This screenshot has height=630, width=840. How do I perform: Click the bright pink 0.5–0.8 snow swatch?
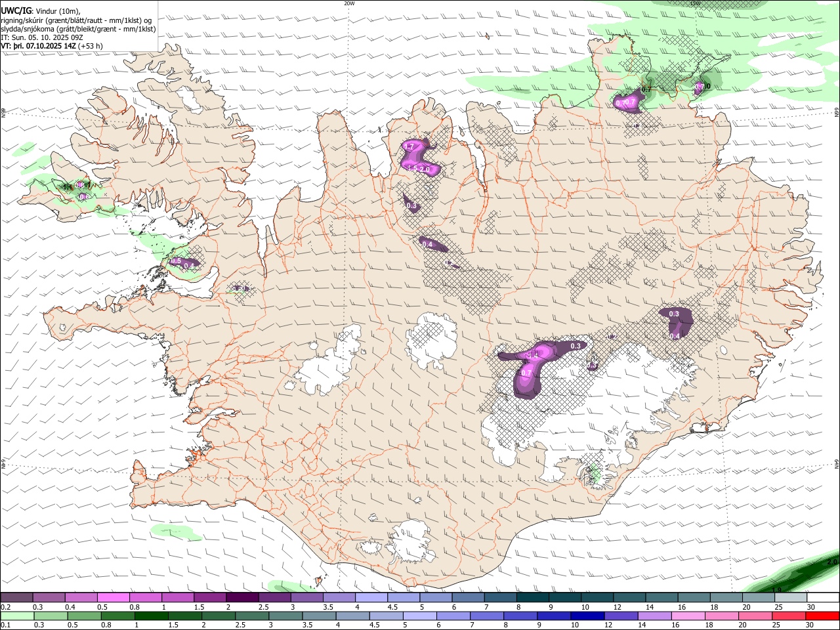[113, 598]
